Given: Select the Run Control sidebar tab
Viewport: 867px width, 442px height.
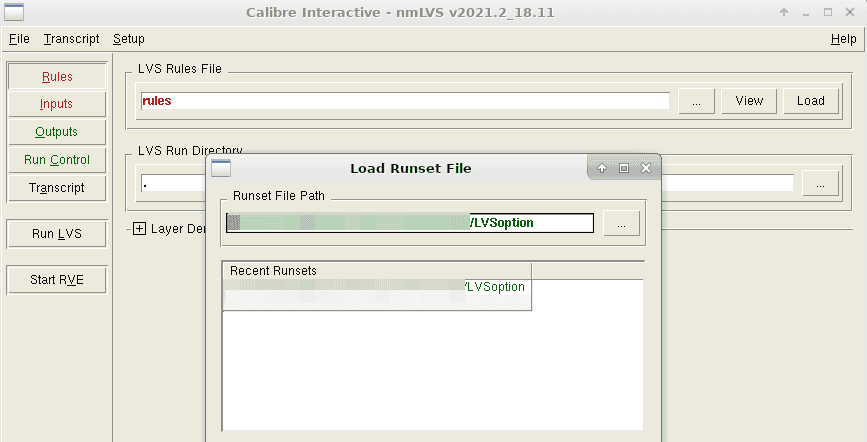Looking at the screenshot, I should pos(57,160).
